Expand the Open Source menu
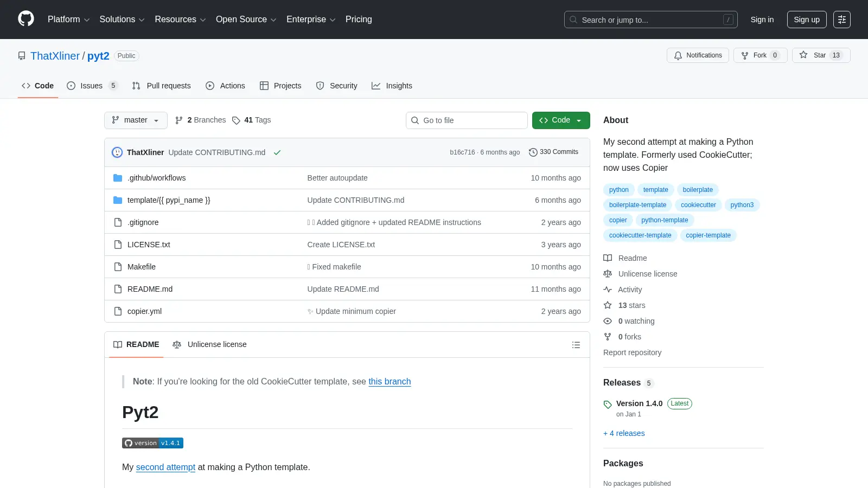 pos(246,20)
